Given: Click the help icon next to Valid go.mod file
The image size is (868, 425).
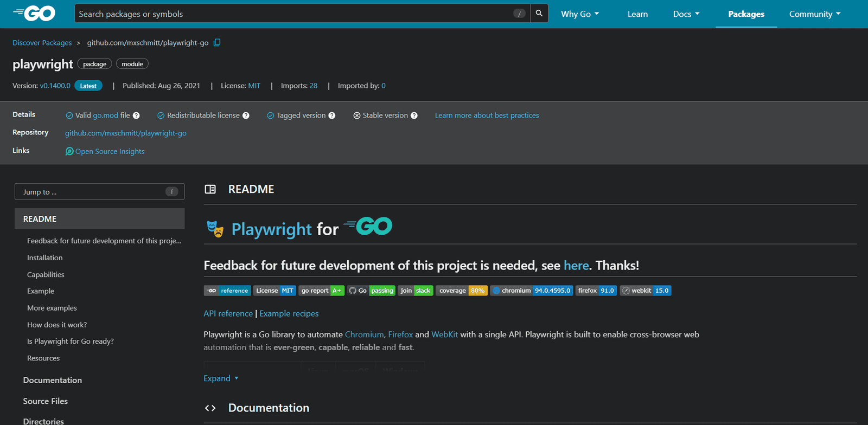Looking at the screenshot, I should (x=136, y=115).
